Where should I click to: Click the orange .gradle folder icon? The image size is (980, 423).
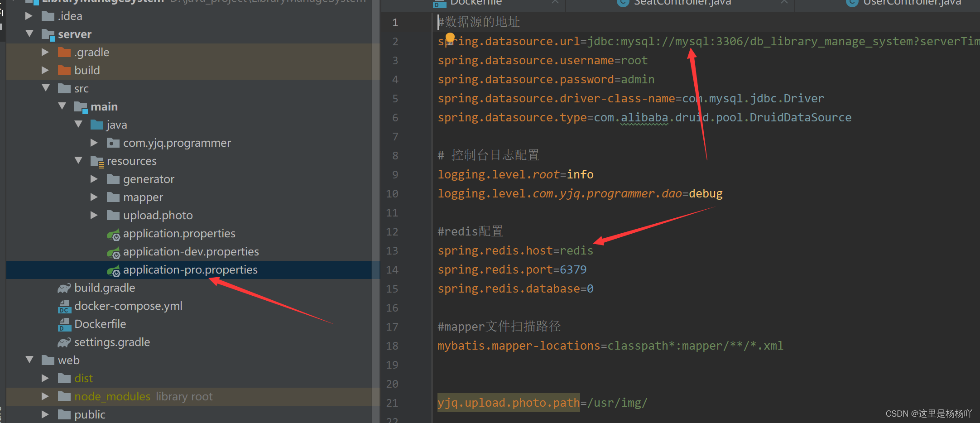pyautogui.click(x=64, y=53)
